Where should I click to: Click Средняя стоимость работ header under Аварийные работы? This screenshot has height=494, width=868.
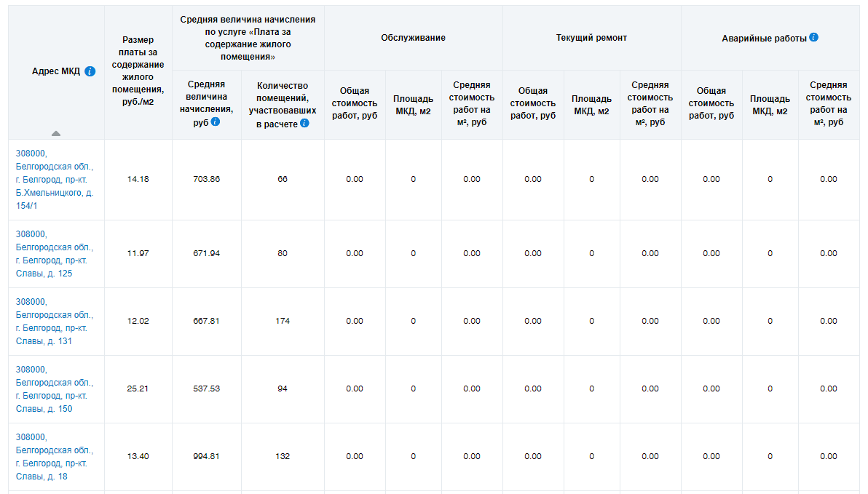(828, 103)
